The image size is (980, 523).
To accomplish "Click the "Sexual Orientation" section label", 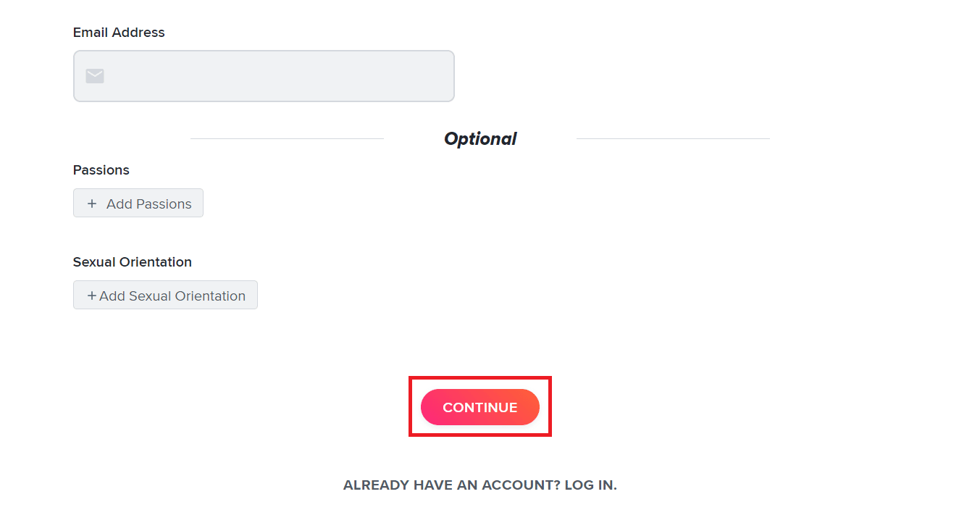I will 133,262.
